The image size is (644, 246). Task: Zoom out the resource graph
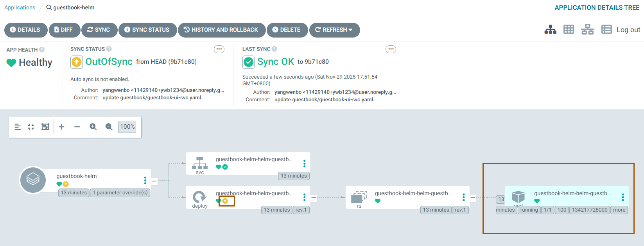[x=109, y=127]
